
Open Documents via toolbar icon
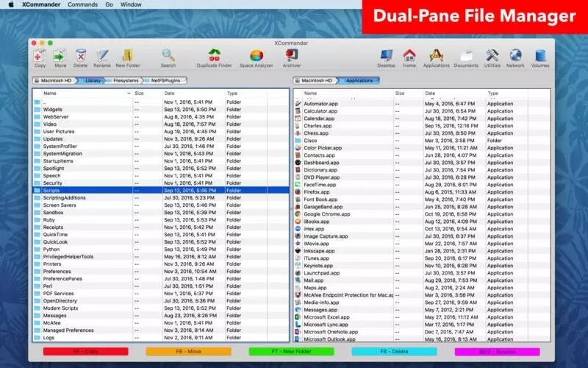coord(466,58)
